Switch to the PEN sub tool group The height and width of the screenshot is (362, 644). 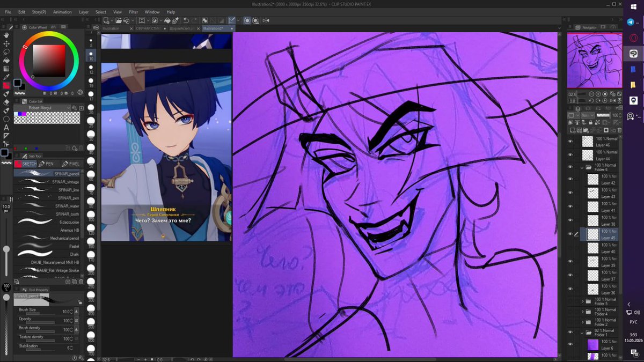[47, 164]
